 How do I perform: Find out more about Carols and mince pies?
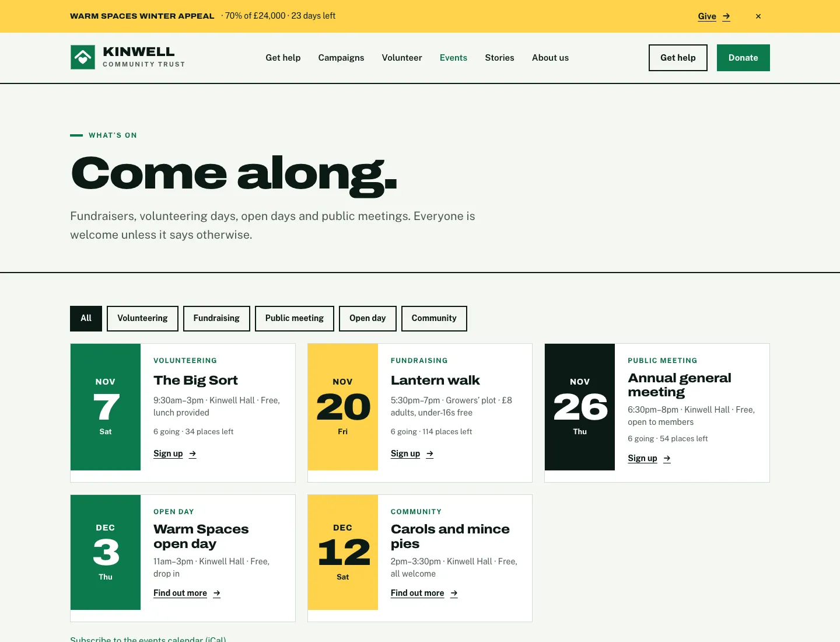click(x=424, y=593)
